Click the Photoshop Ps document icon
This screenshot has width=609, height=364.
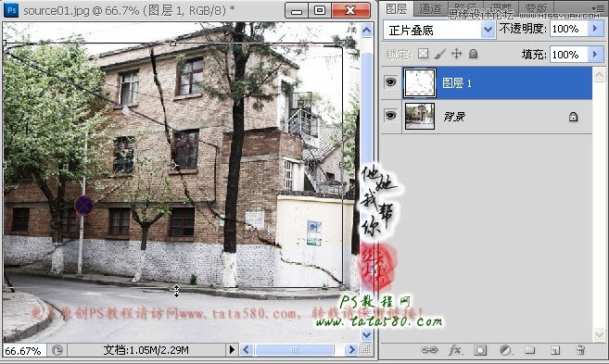(x=12, y=9)
